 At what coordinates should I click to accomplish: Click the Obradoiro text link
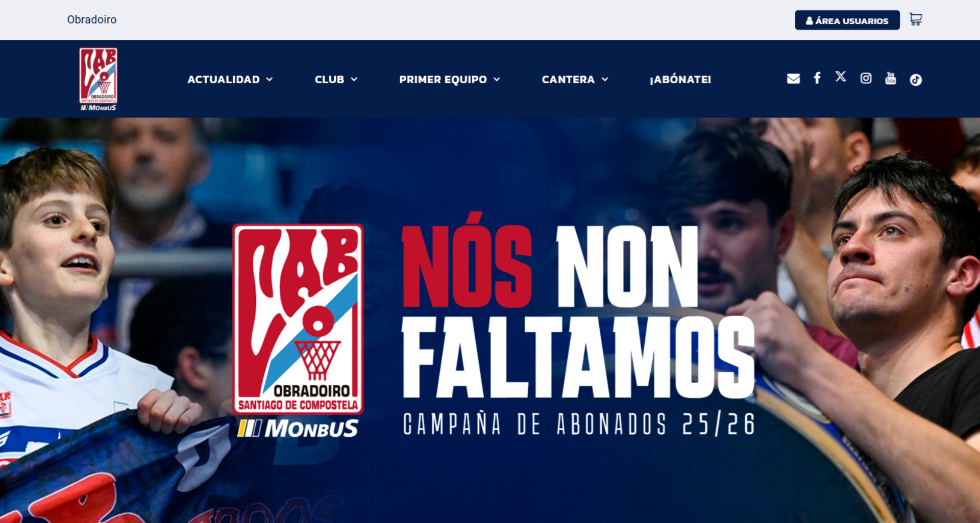coord(92,19)
